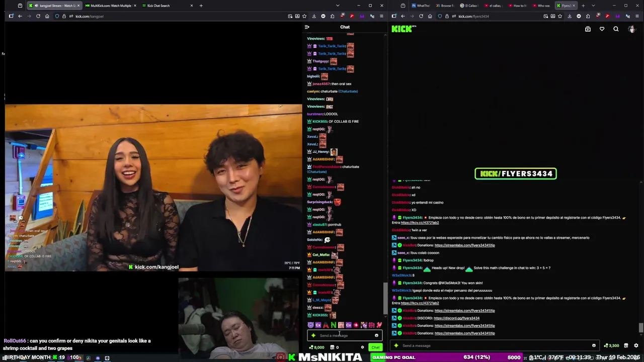Open extensions puzzle icon in left browser
Image resolution: width=644 pixels, height=362 pixels.
pyautogui.click(x=333, y=16)
